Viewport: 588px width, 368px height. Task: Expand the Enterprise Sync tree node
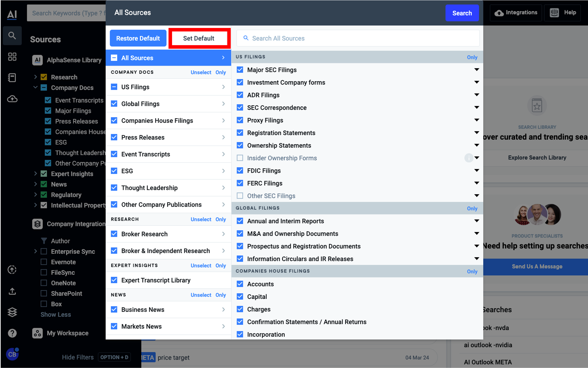point(36,251)
